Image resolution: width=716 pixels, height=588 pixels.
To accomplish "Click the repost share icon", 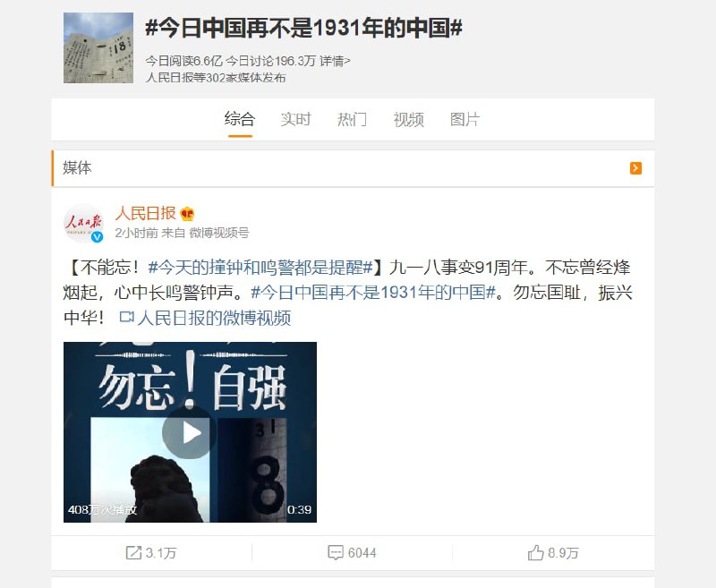I will tap(133, 553).
